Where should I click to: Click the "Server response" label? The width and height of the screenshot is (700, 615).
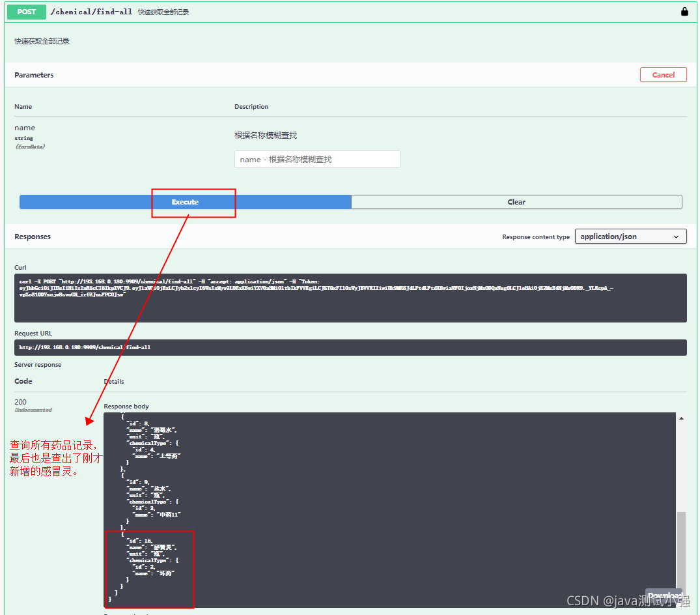pyautogui.click(x=38, y=365)
